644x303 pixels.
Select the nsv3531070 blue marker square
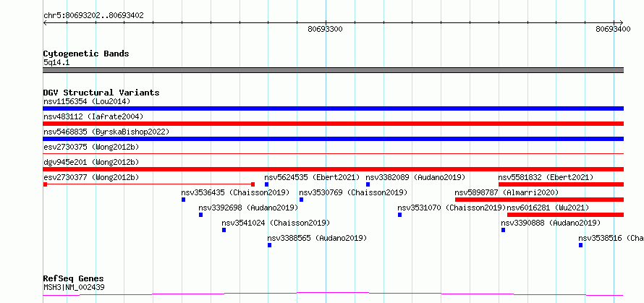point(399,215)
